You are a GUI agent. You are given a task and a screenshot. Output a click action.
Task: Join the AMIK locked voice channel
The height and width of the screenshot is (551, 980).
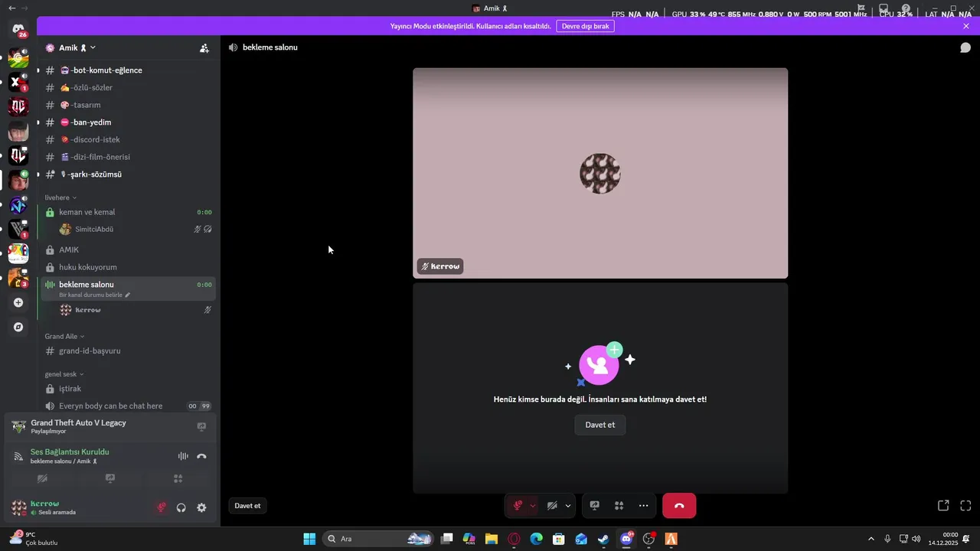[x=128, y=249]
